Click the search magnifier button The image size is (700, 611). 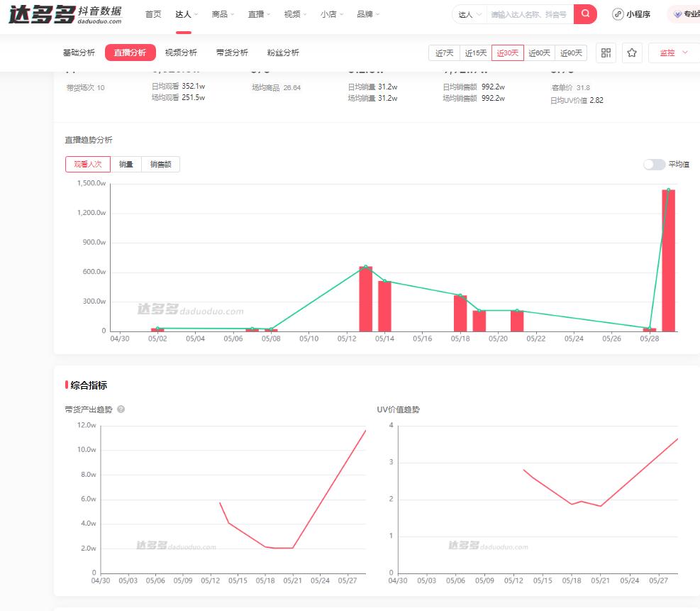tap(584, 13)
